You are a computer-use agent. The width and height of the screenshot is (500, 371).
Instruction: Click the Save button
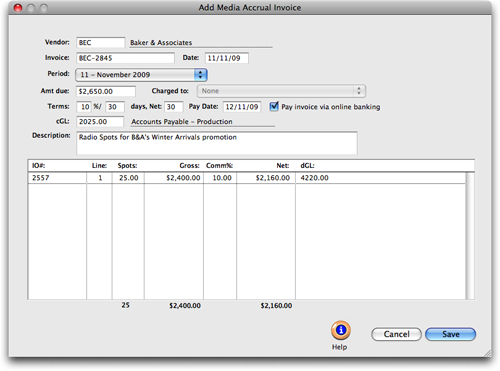click(450, 334)
